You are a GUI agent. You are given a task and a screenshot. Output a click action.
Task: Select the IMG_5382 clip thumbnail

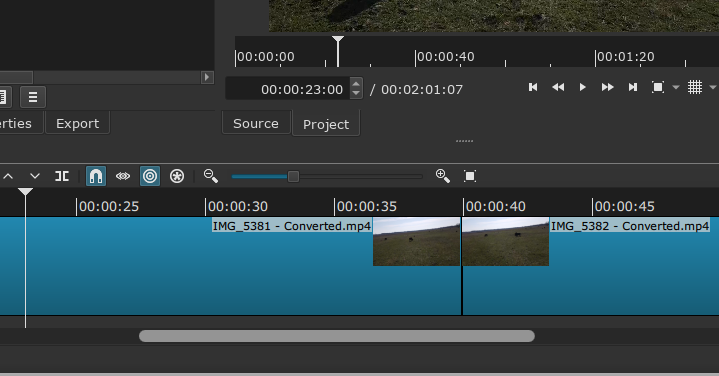click(506, 242)
